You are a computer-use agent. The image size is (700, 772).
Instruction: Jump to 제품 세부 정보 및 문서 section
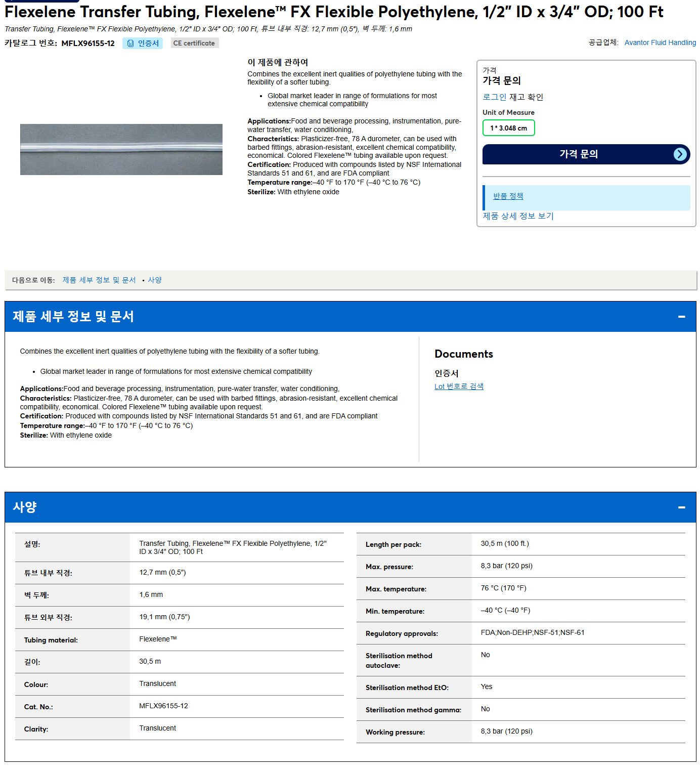point(99,280)
